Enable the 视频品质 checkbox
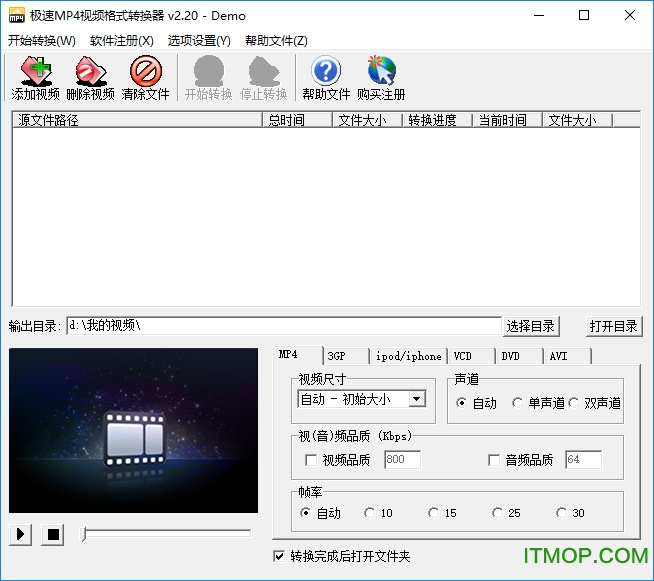654x581 pixels. click(x=311, y=460)
